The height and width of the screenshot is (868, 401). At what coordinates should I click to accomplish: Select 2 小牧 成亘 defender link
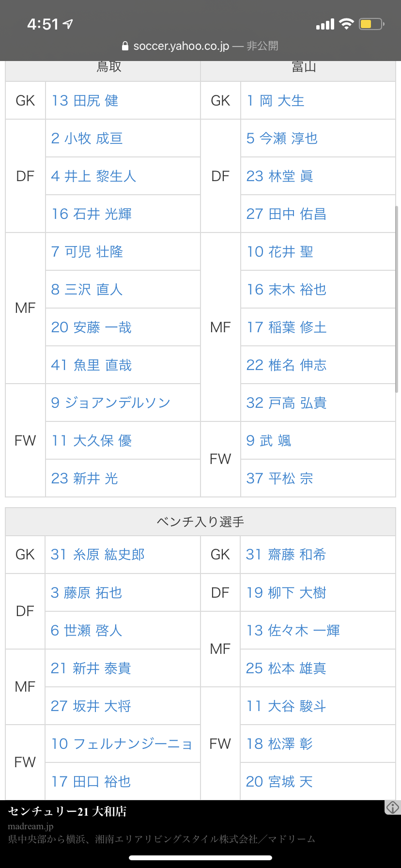point(87,139)
